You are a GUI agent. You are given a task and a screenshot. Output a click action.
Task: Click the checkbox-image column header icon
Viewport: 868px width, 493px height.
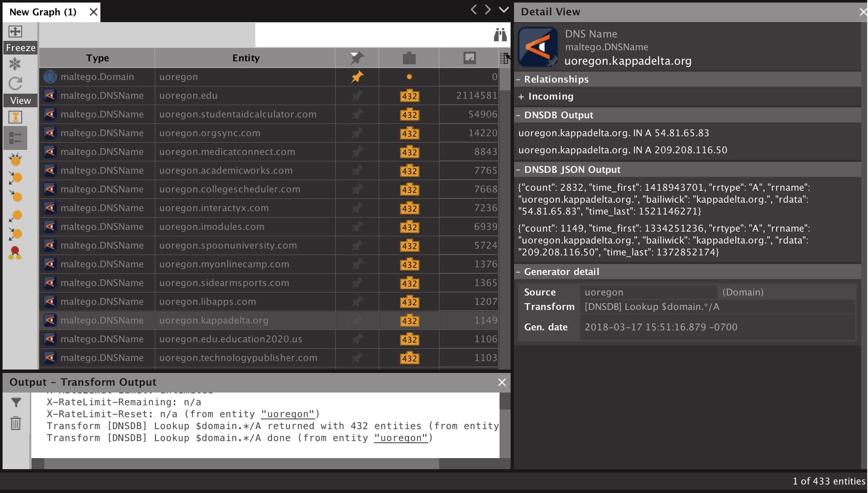(x=469, y=58)
